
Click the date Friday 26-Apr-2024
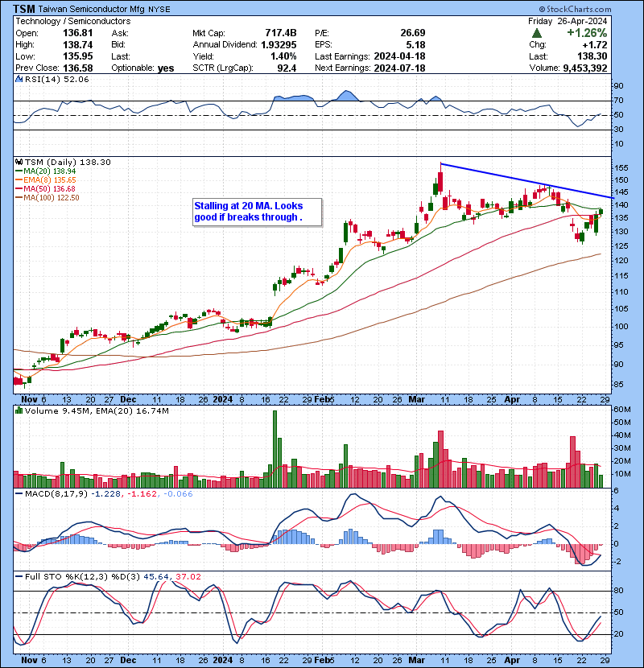click(568, 21)
